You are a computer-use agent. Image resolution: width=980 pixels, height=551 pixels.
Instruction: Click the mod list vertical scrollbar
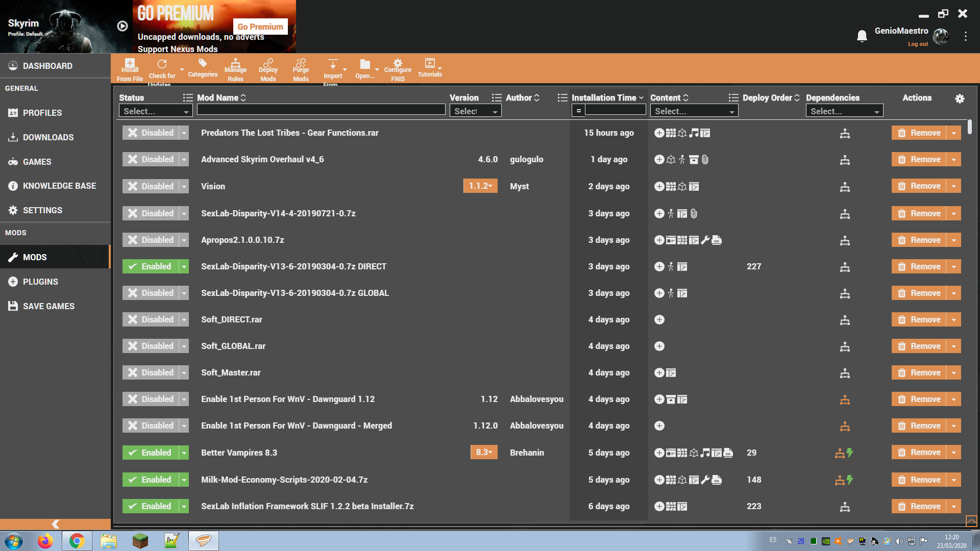point(969,128)
